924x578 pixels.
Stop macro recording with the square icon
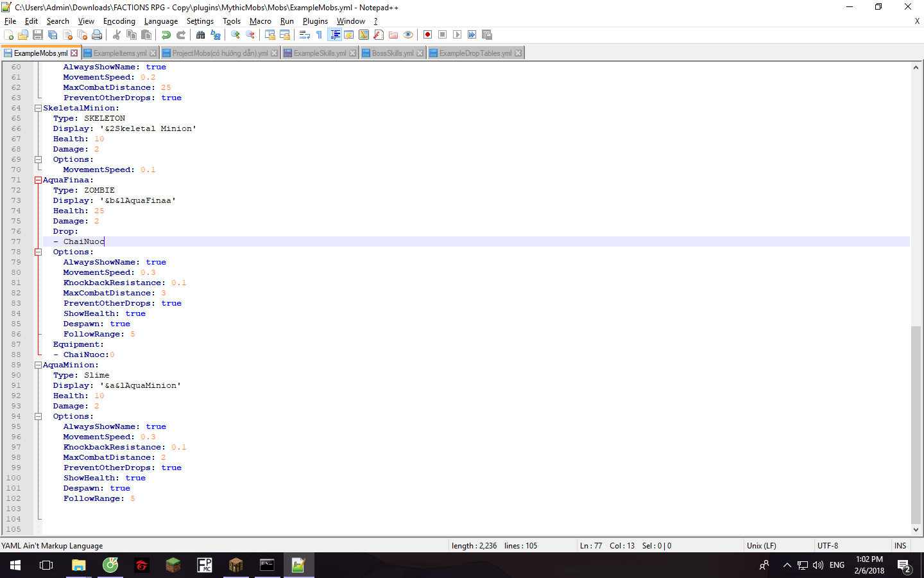tap(443, 35)
